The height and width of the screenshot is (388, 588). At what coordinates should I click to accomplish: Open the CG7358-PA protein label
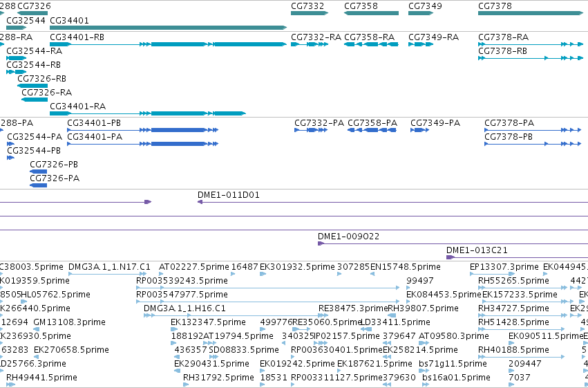[372, 123]
